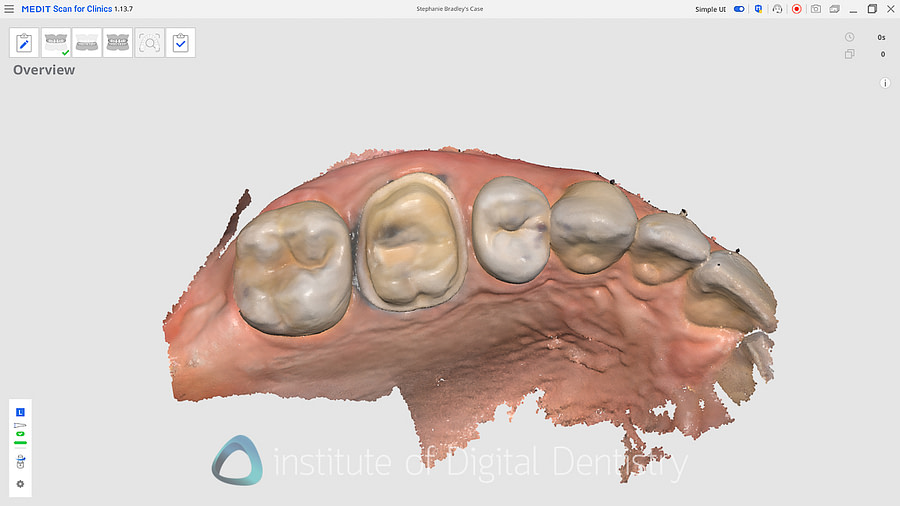Select the maxilla scan stage
The image size is (900, 506).
point(56,42)
